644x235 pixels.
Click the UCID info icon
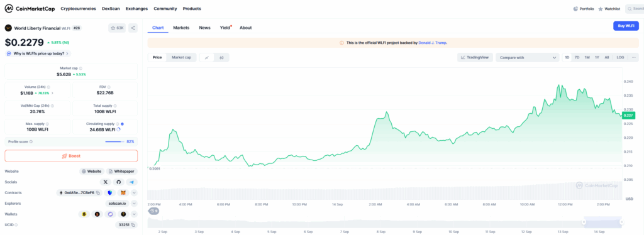pos(16,225)
